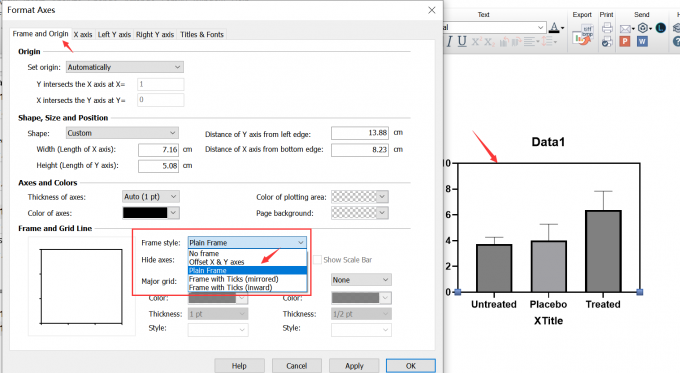The image size is (680, 373).
Task: Click the Apply button
Action: tap(354, 366)
